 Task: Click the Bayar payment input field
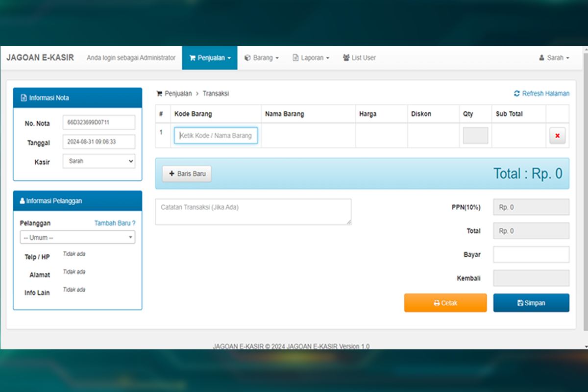(531, 255)
